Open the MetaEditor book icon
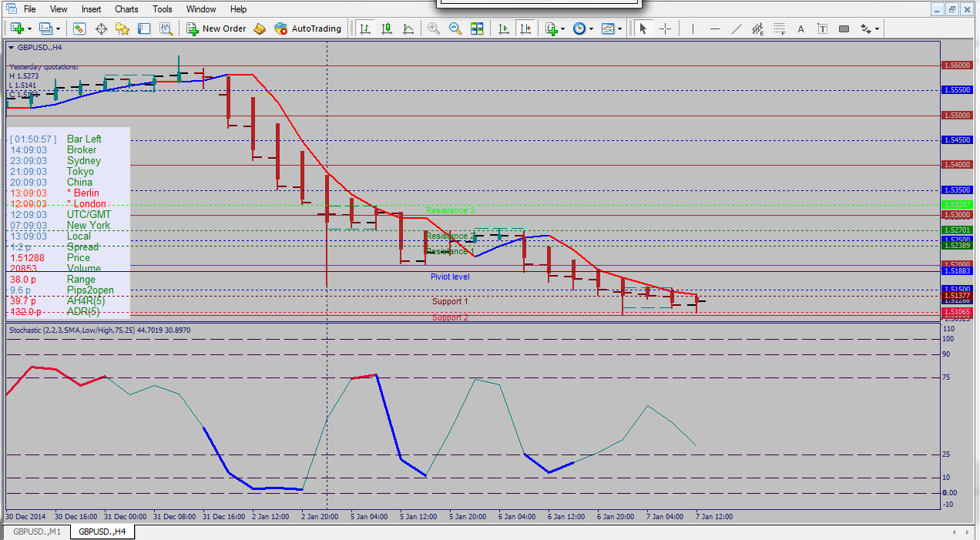Image resolution: width=980 pixels, height=540 pixels. (x=260, y=29)
